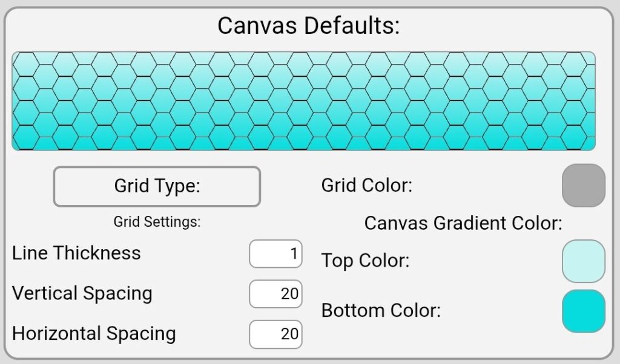Click the Top Color label text
Viewport: 620px width, 364px height.
(x=365, y=261)
